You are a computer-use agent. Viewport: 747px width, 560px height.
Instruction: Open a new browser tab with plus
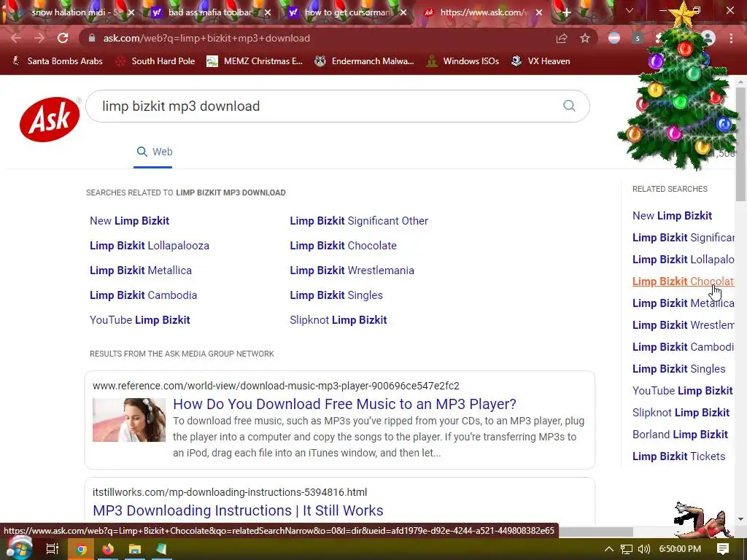pos(566,12)
